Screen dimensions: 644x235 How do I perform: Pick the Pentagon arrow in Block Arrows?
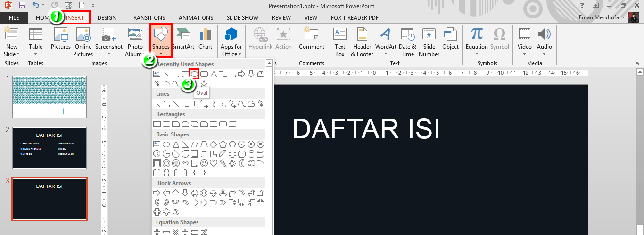tap(214, 202)
